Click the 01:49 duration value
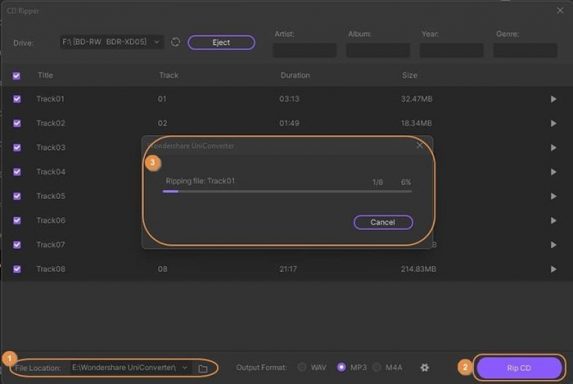Viewport: 573px width, 384px height. click(x=289, y=123)
